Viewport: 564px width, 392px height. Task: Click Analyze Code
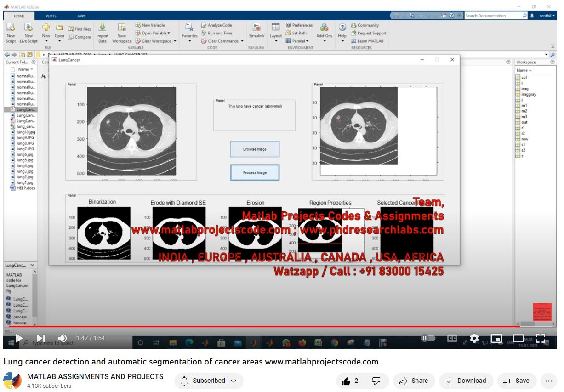point(216,25)
